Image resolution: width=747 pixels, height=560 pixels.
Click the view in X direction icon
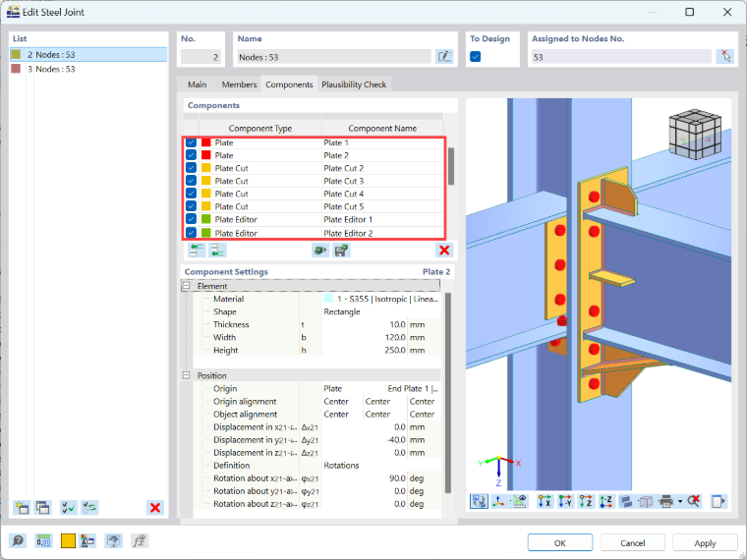tap(545, 501)
